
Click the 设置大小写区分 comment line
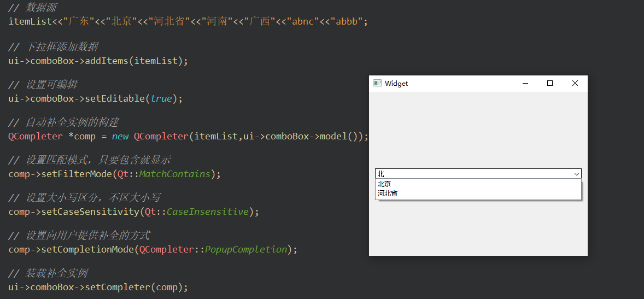pos(84,198)
